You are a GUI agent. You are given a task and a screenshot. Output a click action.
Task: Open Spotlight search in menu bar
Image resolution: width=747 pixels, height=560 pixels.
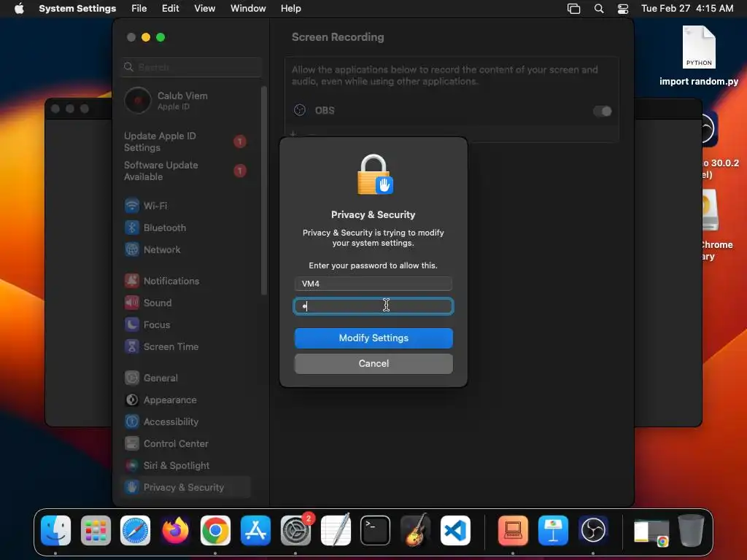pyautogui.click(x=599, y=9)
